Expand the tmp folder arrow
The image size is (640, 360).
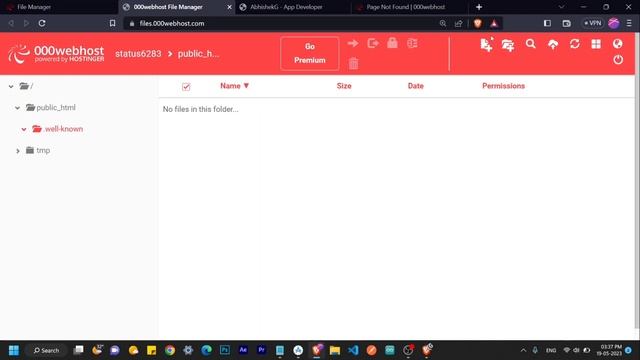[x=18, y=151]
